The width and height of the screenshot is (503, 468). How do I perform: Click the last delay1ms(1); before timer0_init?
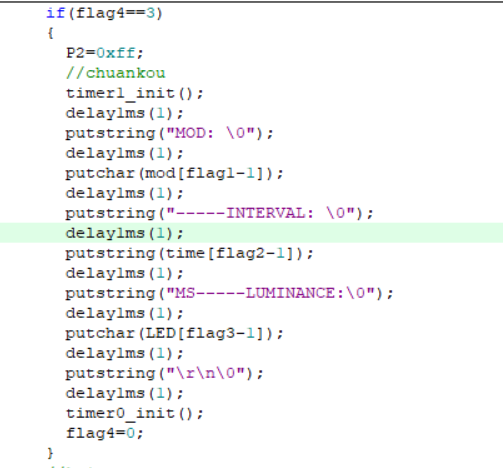124,393
